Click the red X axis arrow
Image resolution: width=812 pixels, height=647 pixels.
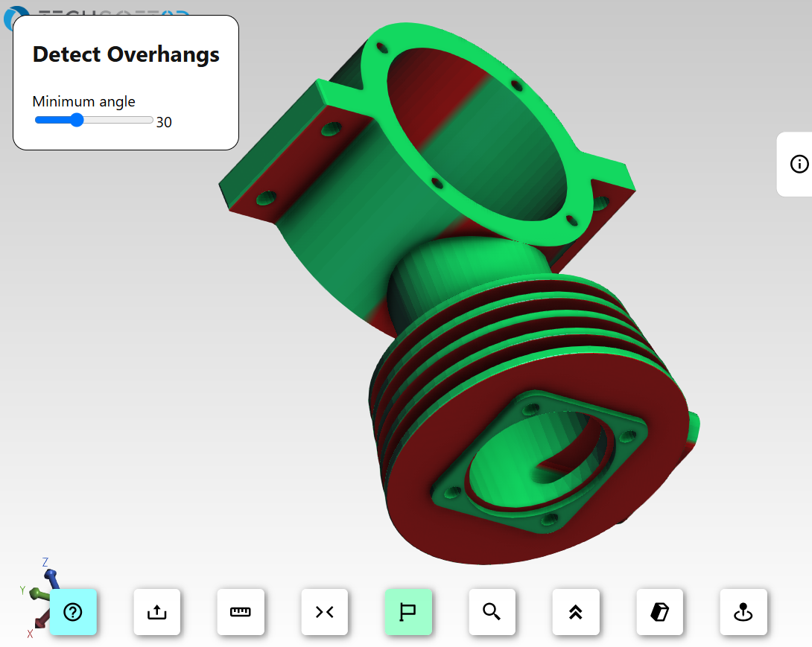(36, 622)
